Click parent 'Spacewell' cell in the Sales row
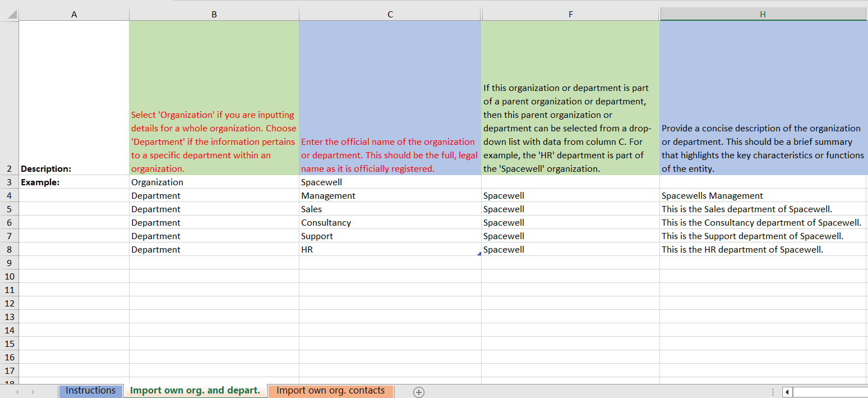Image resolution: width=868 pixels, height=398 pixels. coord(571,209)
